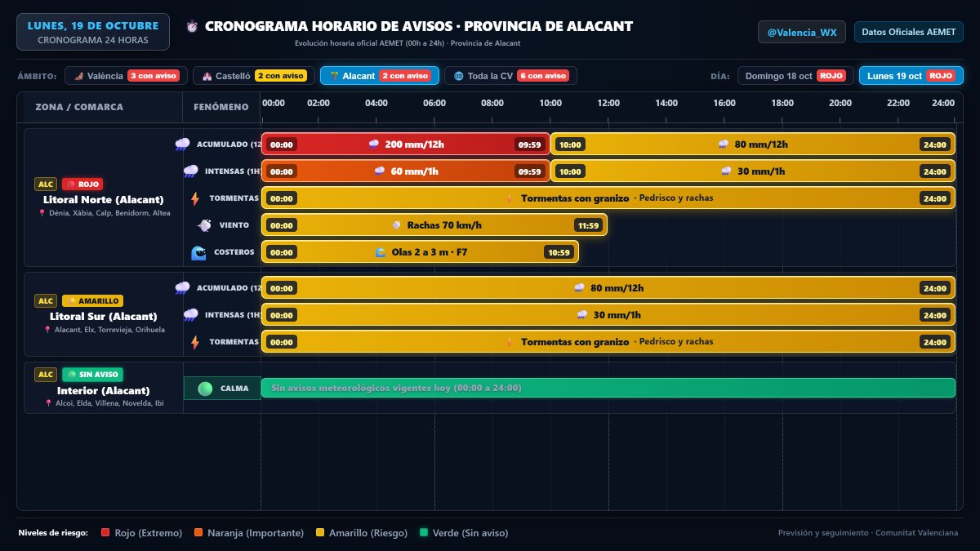Viewport: 980px width, 551px height.
Task: Click the Verde (Sin aviso) legend swatch
Action: [423, 533]
